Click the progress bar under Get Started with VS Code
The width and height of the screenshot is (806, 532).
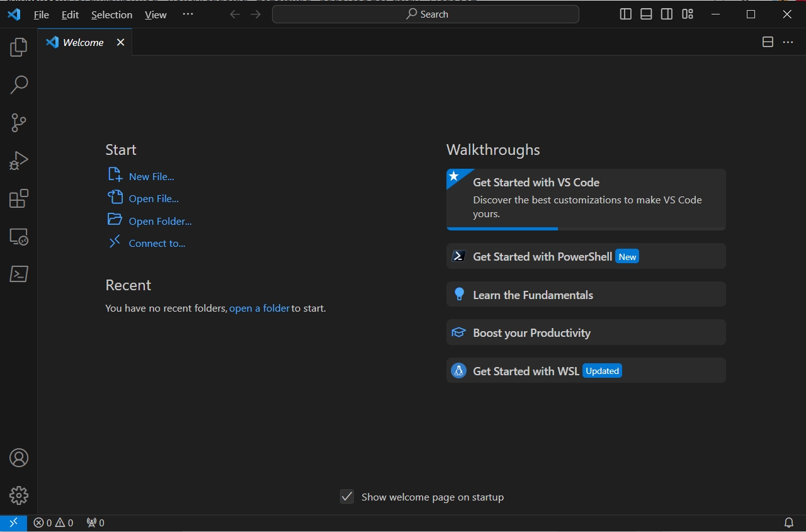click(x=586, y=229)
